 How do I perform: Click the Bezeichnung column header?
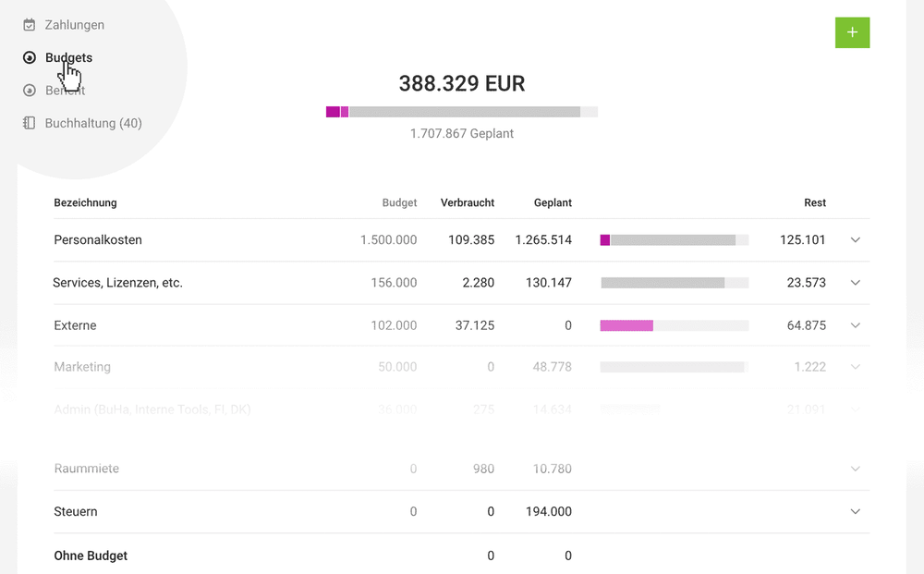coord(85,202)
